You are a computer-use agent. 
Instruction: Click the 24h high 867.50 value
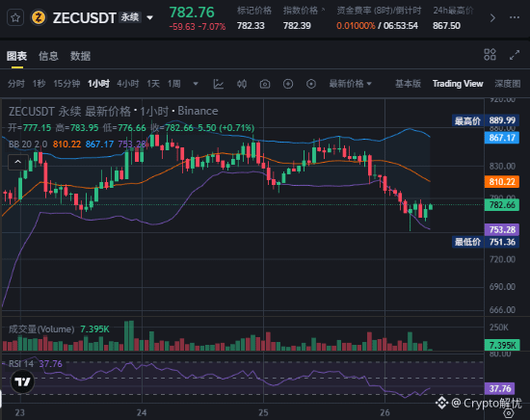point(446,26)
